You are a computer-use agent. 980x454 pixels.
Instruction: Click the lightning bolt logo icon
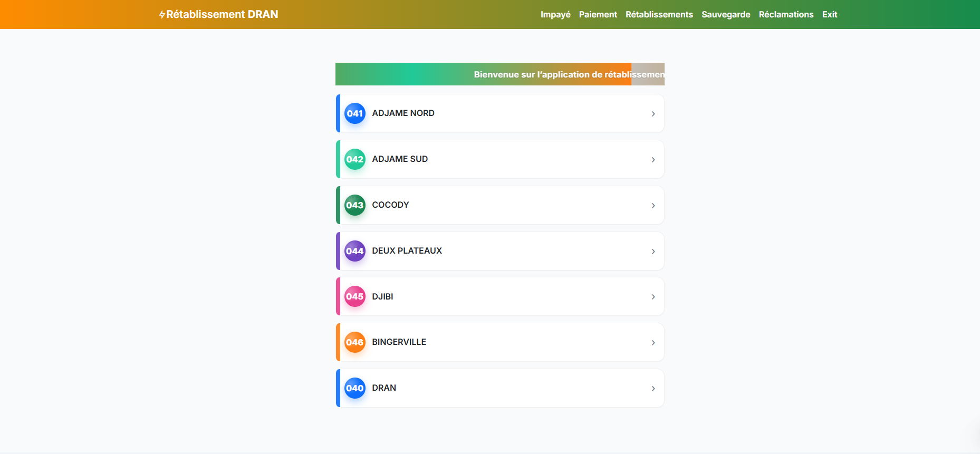pos(162,15)
